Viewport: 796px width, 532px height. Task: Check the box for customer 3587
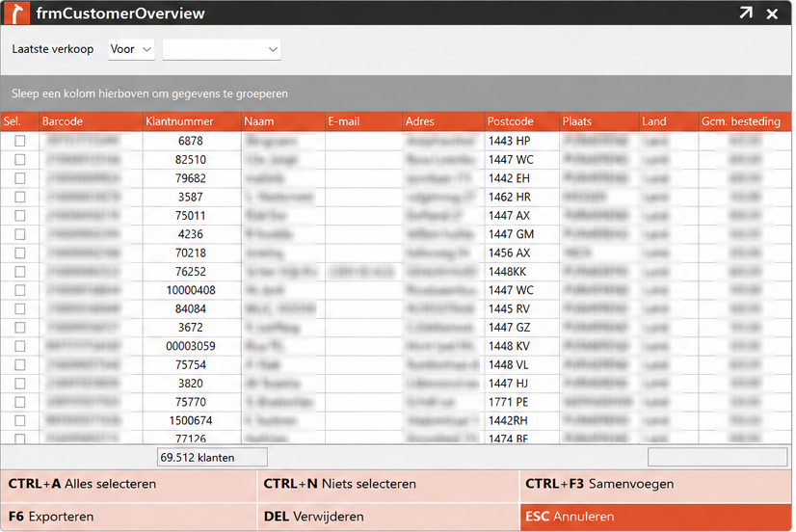[20, 197]
